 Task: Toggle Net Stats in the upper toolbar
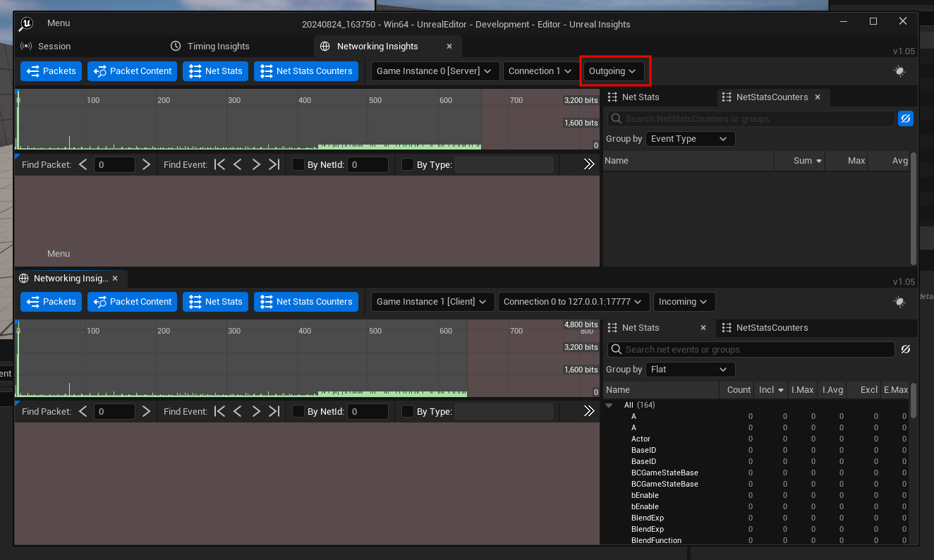[x=215, y=71]
